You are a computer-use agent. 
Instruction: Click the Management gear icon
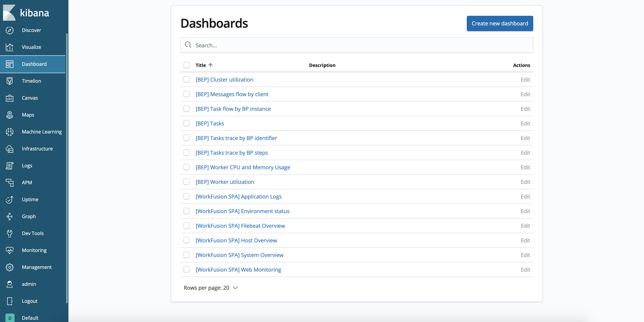pyautogui.click(x=9, y=267)
